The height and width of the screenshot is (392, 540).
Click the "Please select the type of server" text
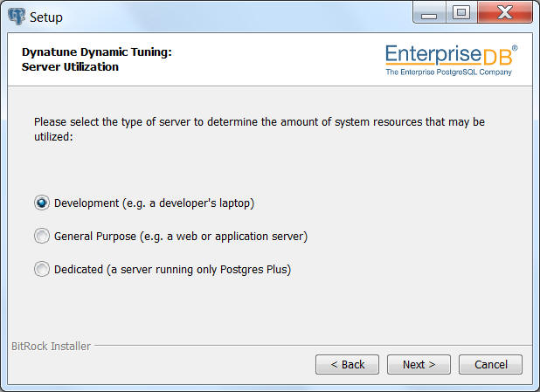(x=112, y=122)
